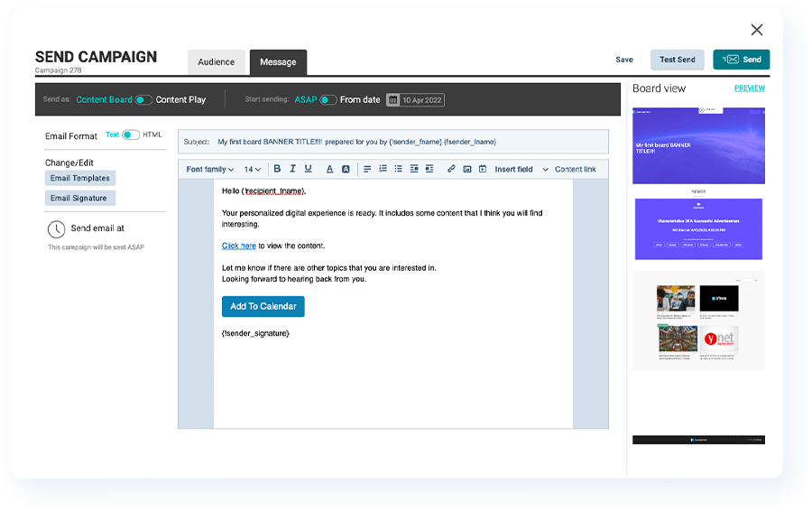The image size is (812, 511).
Task: Apply bold formatting in the editor toolbar
Action: point(277,169)
